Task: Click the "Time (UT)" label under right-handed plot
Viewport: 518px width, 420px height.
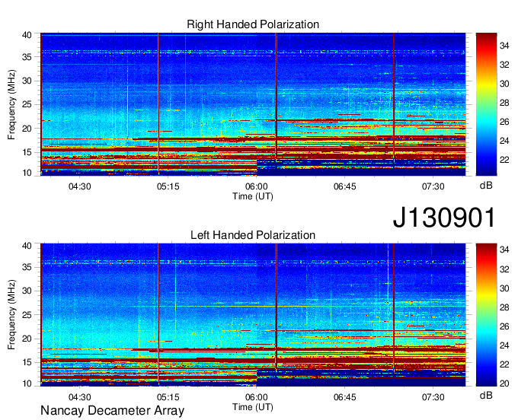Action: pyautogui.click(x=253, y=196)
